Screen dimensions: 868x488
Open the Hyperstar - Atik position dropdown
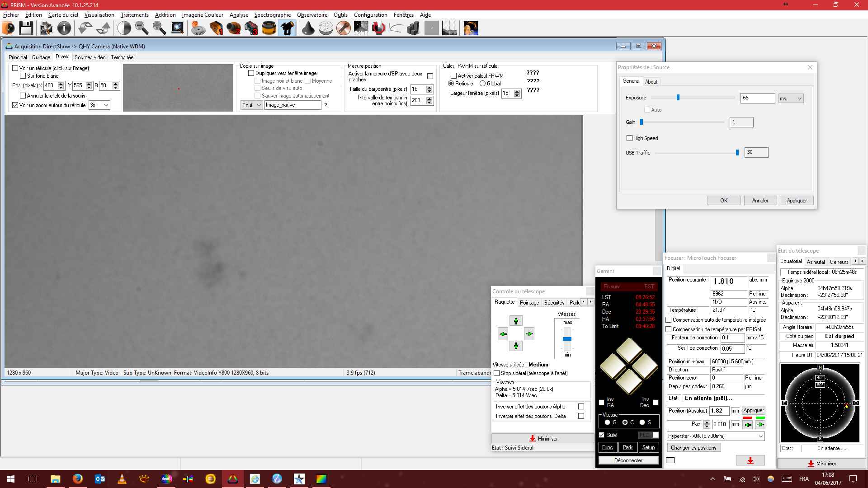pos(716,436)
